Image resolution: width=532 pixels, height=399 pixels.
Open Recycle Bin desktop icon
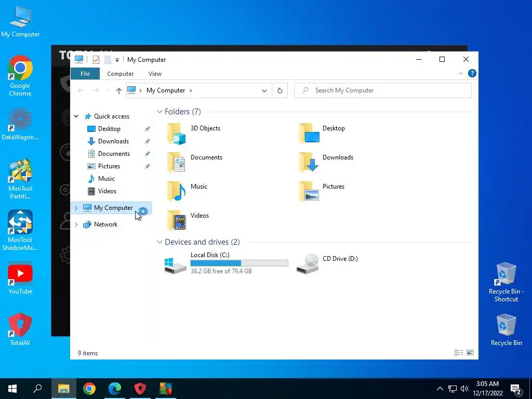click(506, 330)
